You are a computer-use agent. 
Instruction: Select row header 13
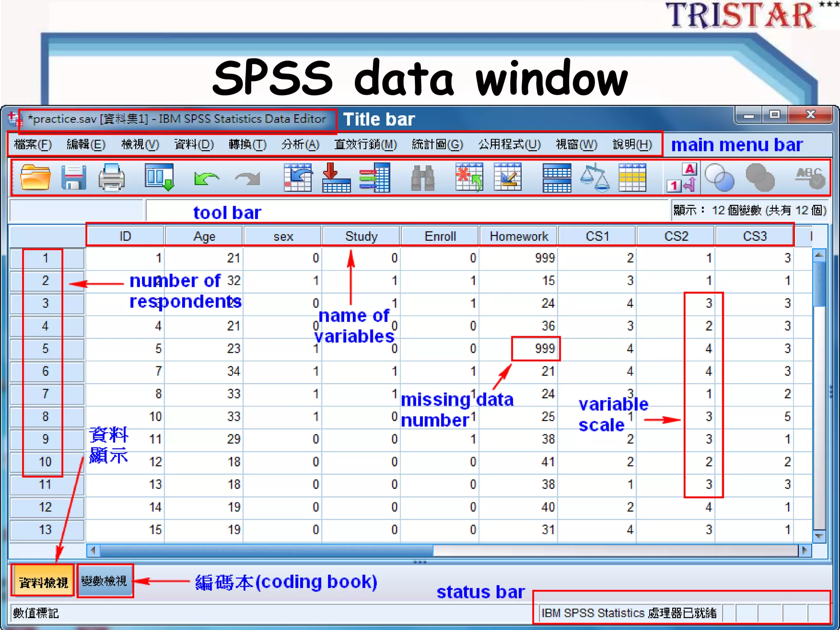[46, 530]
